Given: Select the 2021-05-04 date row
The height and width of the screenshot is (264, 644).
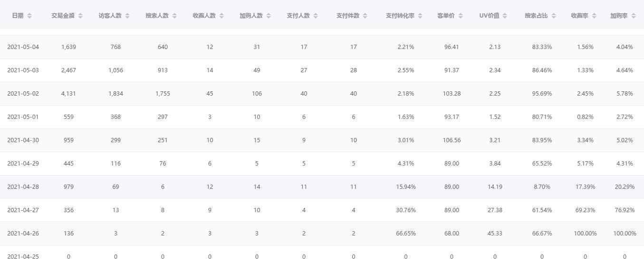Looking at the screenshot, I should [x=23, y=47].
